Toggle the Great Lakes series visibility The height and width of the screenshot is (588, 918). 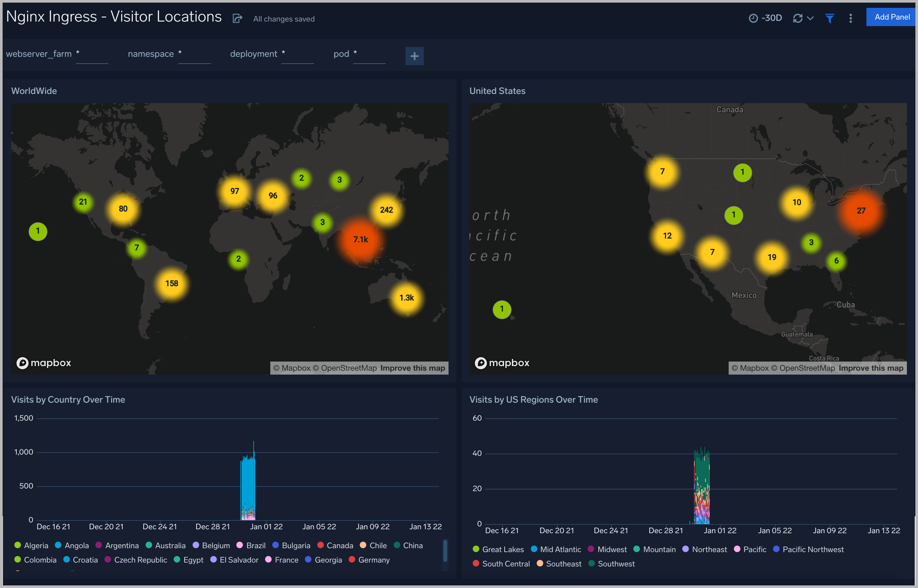[503, 549]
